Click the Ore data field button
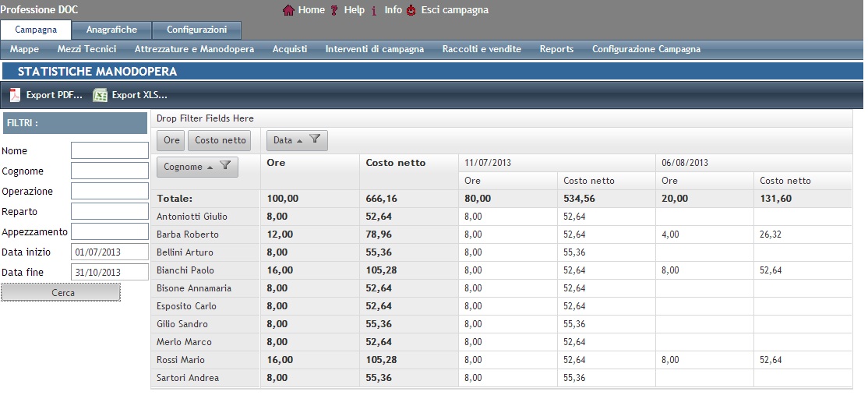868x395 pixels. click(171, 140)
